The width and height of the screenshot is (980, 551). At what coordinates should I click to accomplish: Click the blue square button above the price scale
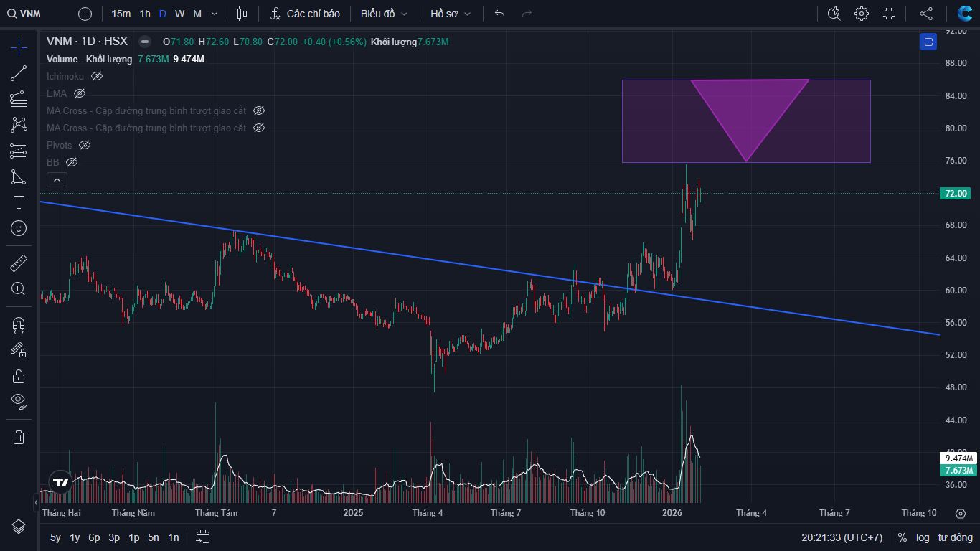pyautogui.click(x=928, y=42)
